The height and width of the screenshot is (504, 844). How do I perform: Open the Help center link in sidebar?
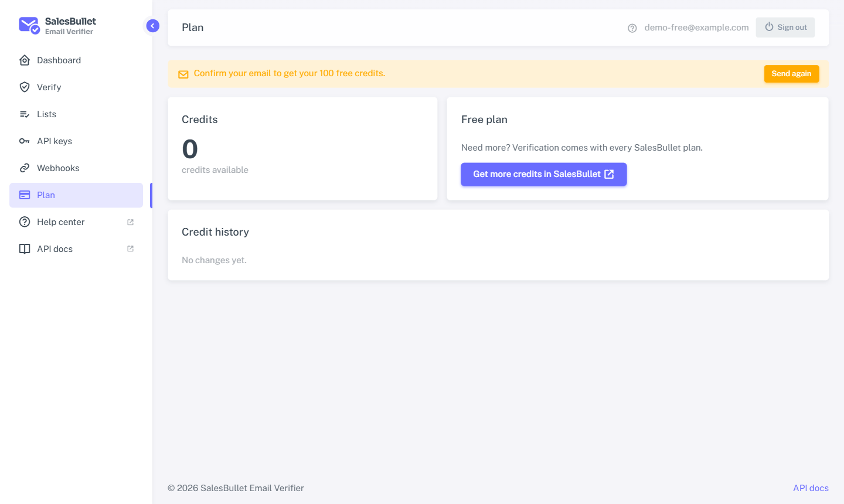coord(76,222)
